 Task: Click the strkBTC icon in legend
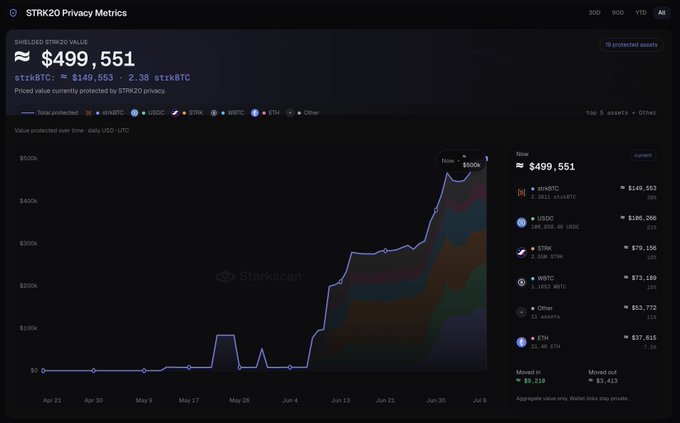pos(88,113)
